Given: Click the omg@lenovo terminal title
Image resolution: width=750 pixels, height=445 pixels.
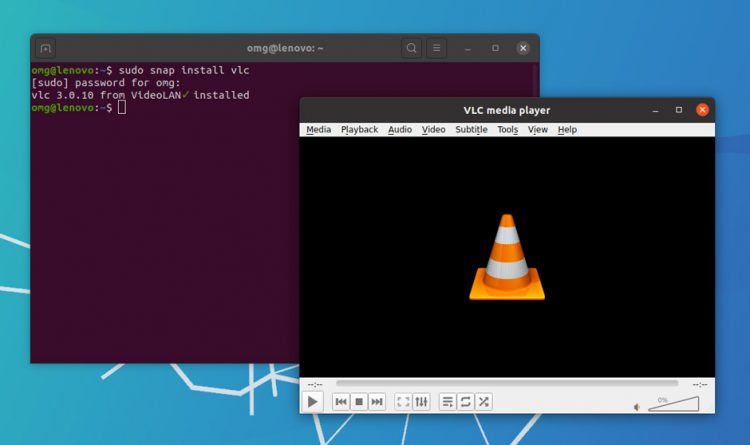Looking at the screenshot, I should [x=285, y=48].
